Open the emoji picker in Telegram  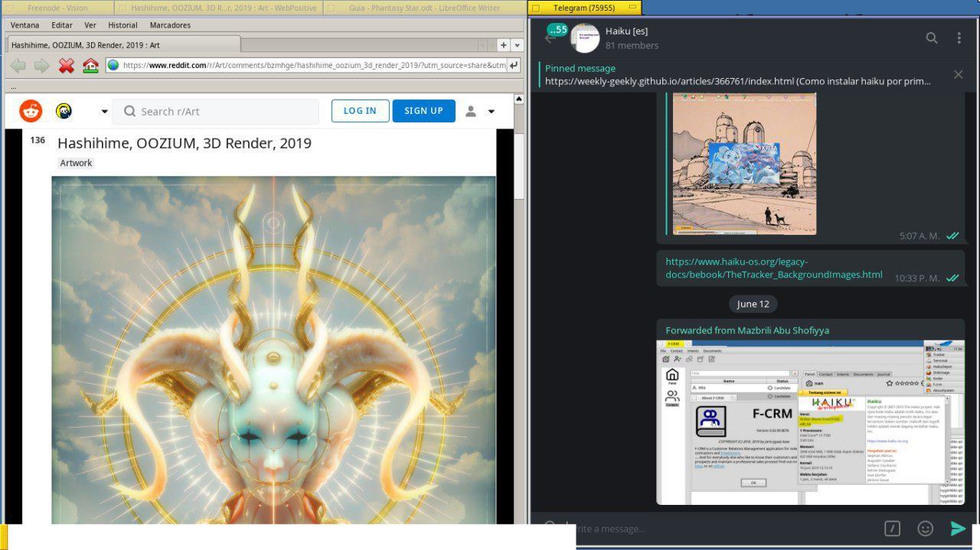pos(925,528)
